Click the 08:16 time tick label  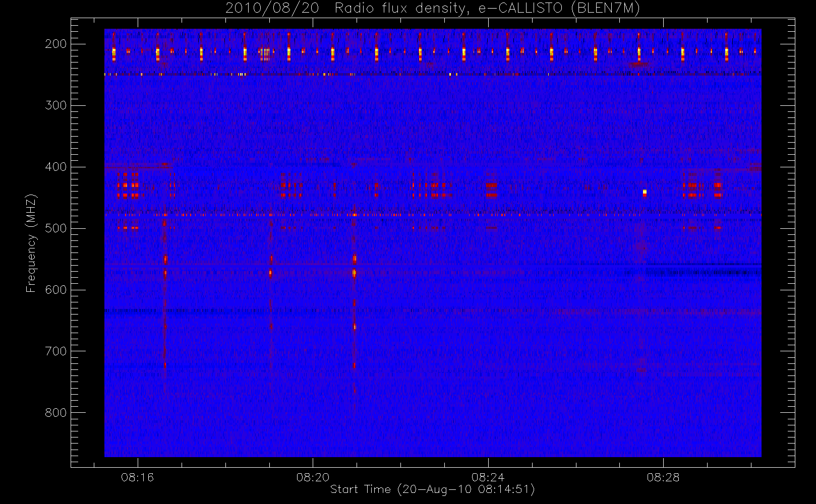(137, 477)
